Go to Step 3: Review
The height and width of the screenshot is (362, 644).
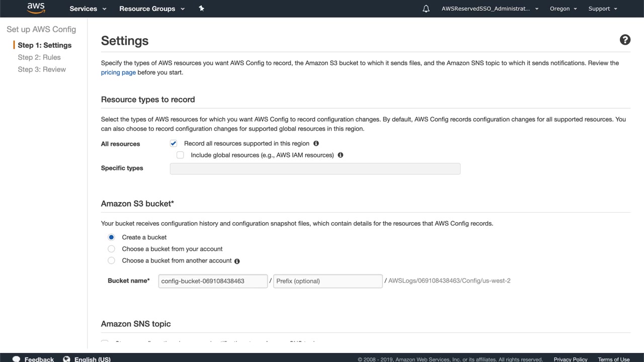42,69
